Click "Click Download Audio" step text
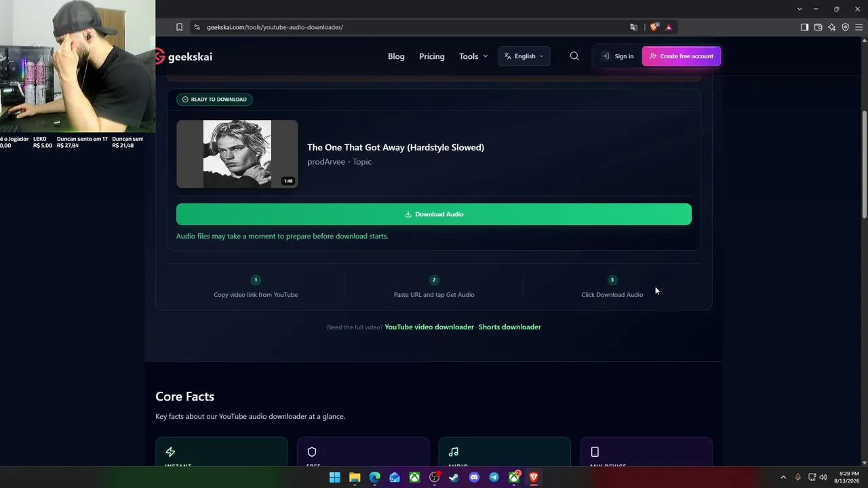 pyautogui.click(x=612, y=295)
